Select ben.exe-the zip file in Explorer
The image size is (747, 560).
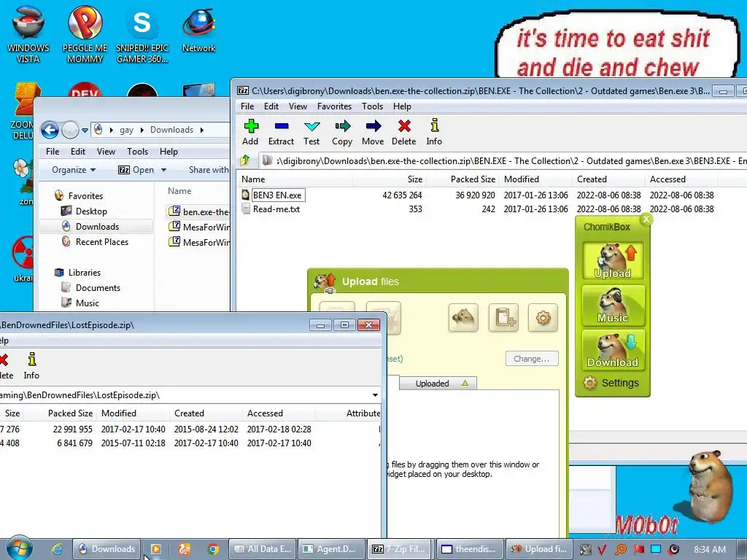coord(199,211)
